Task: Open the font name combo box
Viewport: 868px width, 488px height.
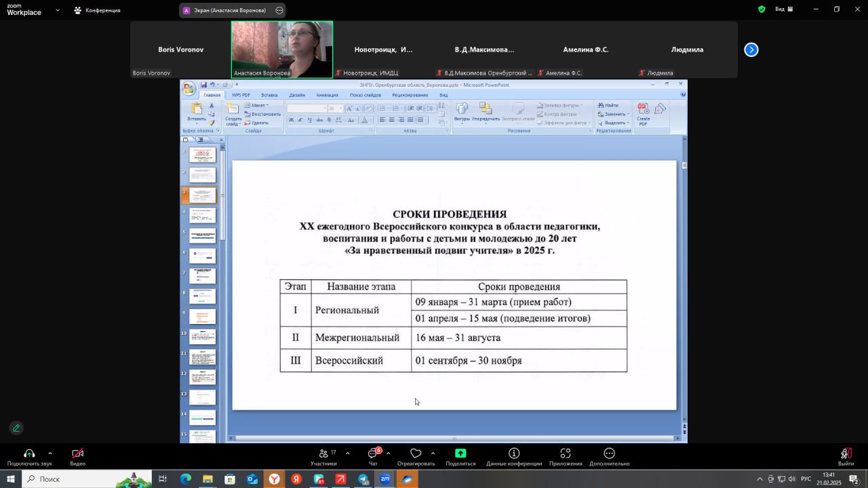Action: click(x=307, y=108)
